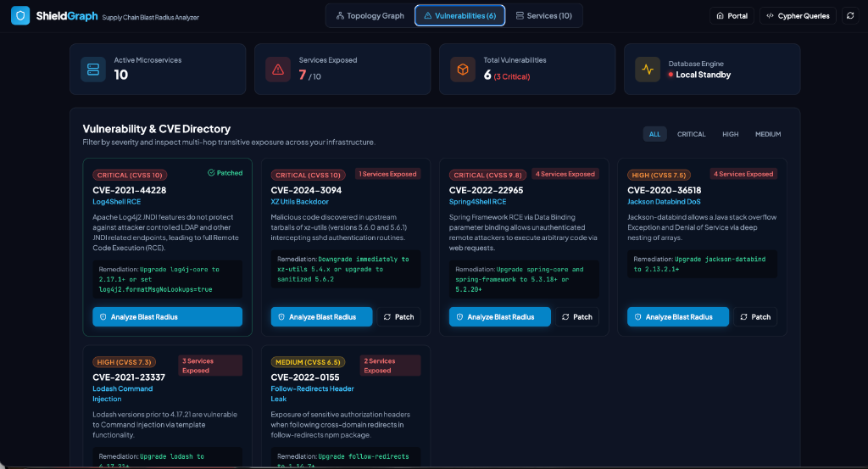The width and height of the screenshot is (868, 469).
Task: Open the Topology Graph tab
Action: tap(370, 15)
